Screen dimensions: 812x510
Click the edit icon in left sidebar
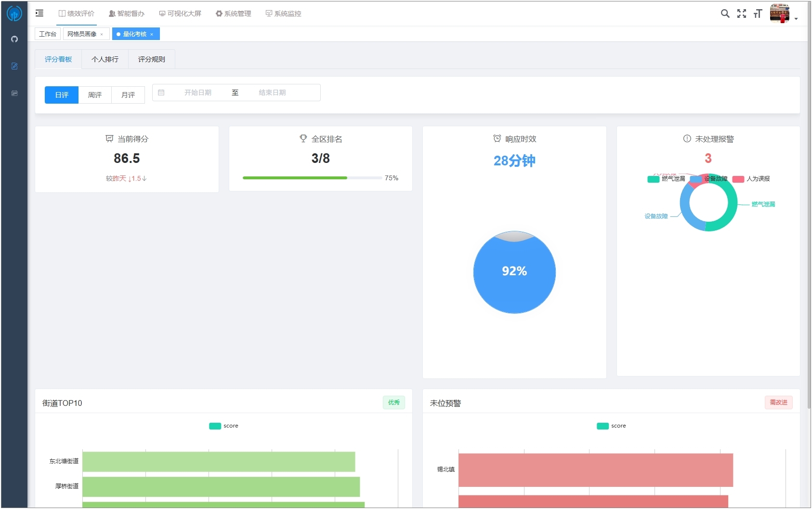[x=14, y=66]
